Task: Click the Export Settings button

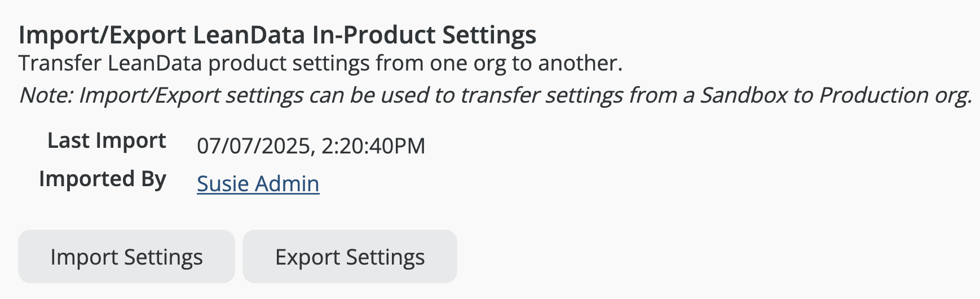Action: 350,257
